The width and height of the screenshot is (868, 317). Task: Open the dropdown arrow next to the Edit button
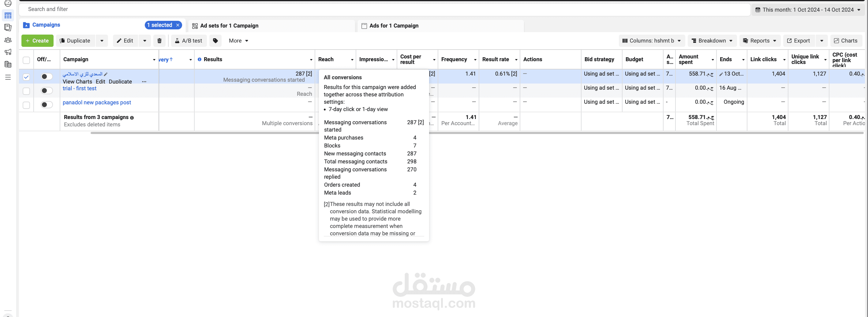145,41
